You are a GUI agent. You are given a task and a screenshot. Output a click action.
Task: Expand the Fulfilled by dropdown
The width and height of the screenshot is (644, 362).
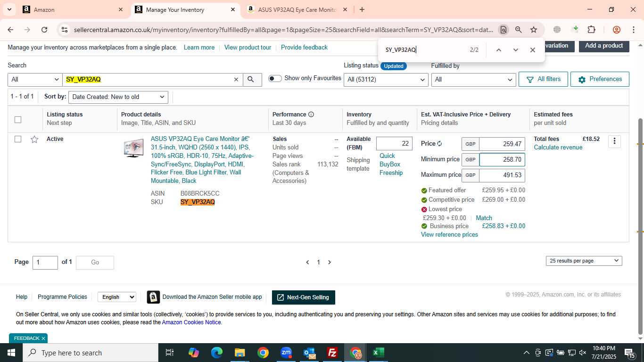coord(473,80)
